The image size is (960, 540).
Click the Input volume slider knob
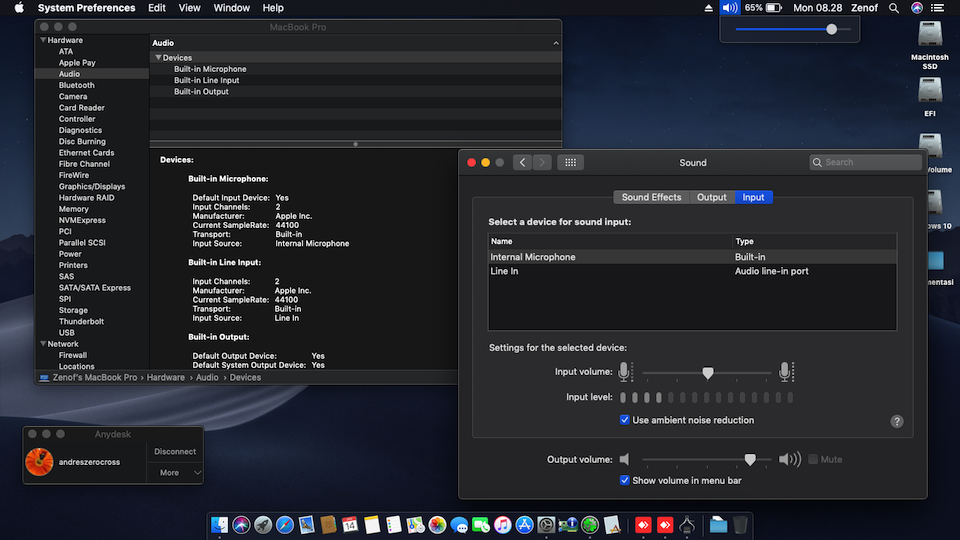[708, 373]
